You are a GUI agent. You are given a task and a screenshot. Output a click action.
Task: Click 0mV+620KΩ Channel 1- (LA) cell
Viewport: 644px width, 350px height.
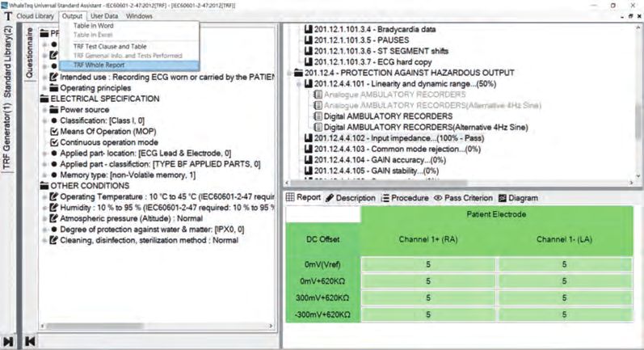(x=564, y=281)
